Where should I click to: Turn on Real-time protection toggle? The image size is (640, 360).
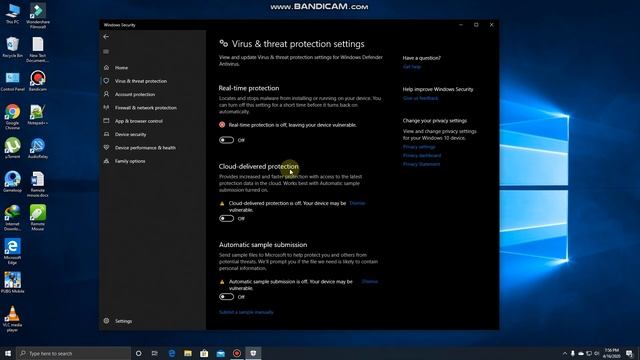227,140
